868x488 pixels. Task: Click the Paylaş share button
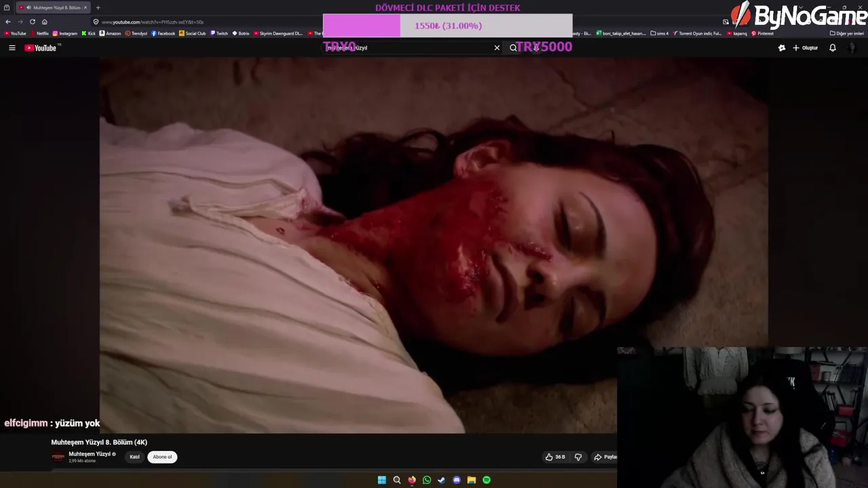click(x=606, y=457)
